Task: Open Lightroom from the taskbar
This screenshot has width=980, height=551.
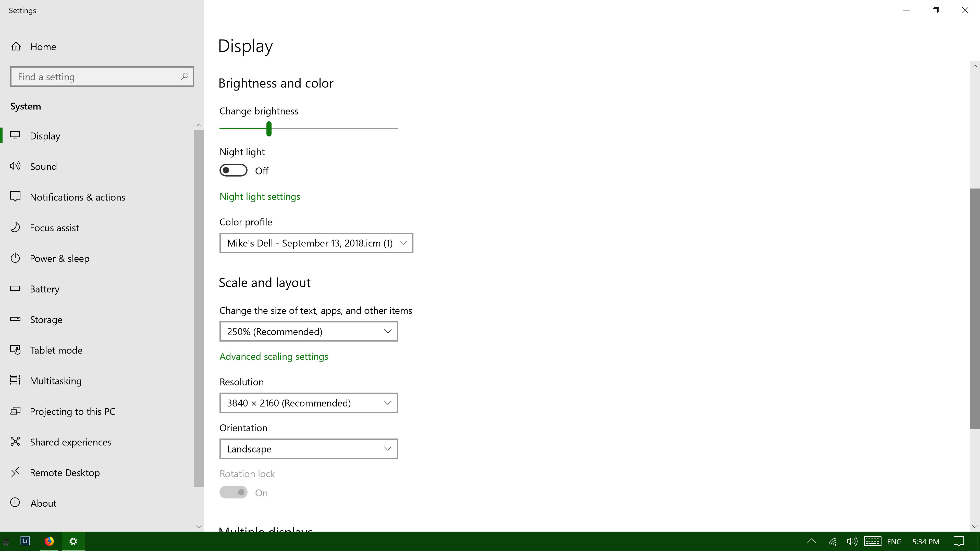Action: pyautogui.click(x=25, y=541)
